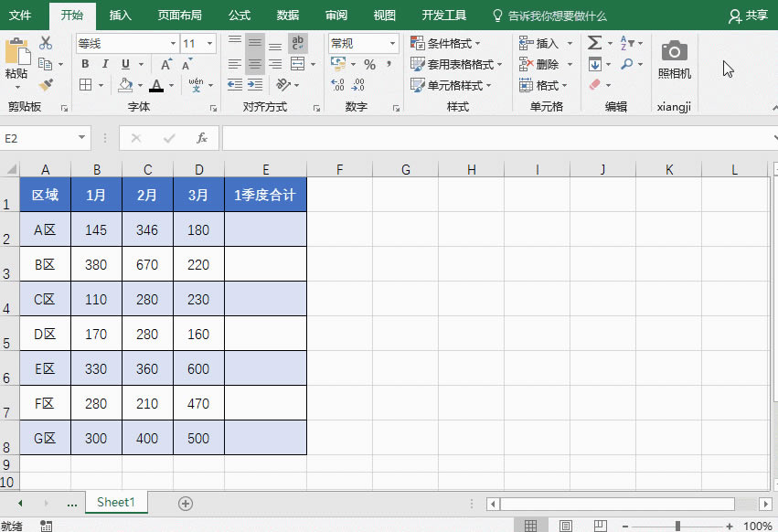
Task: Switch to the 插入 ribbon tab
Action: tap(120, 16)
